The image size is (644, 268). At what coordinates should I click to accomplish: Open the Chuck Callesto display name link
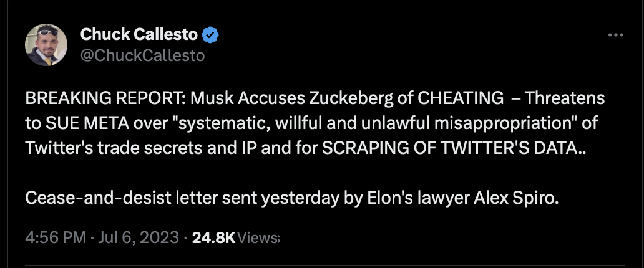pos(139,34)
